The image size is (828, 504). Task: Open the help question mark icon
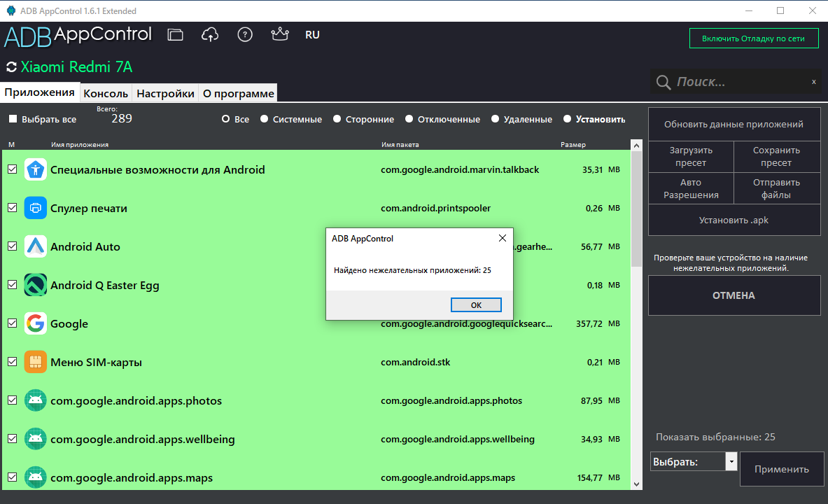(245, 35)
